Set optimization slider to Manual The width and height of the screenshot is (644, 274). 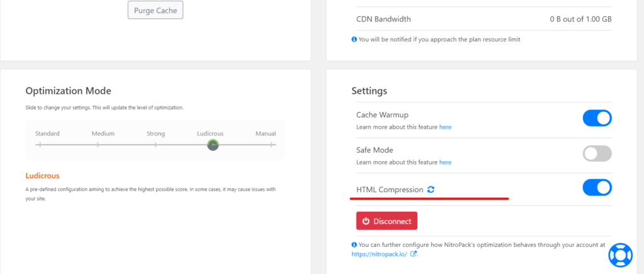271,144
